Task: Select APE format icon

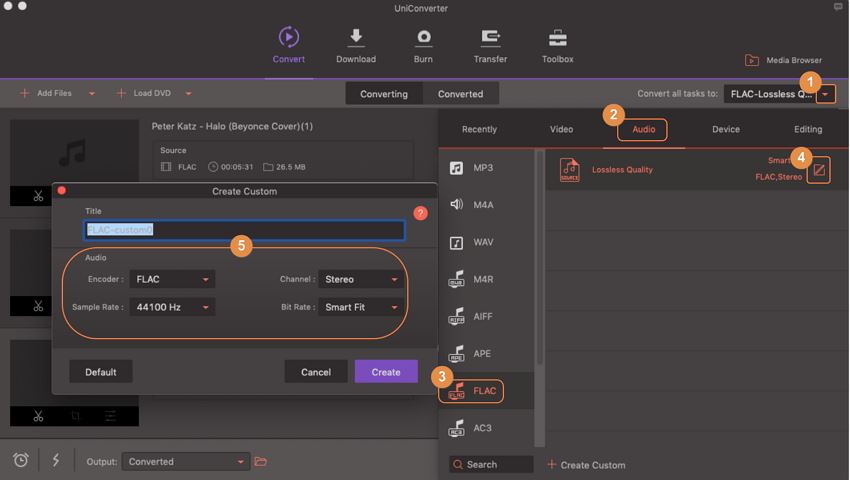Action: pos(456,353)
